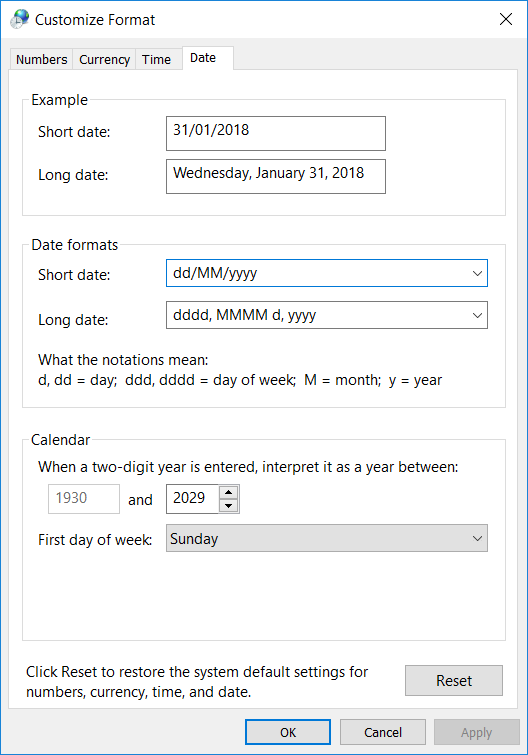This screenshot has width=528, height=755.
Task: Confirm changes with the OK button
Action: point(288,732)
